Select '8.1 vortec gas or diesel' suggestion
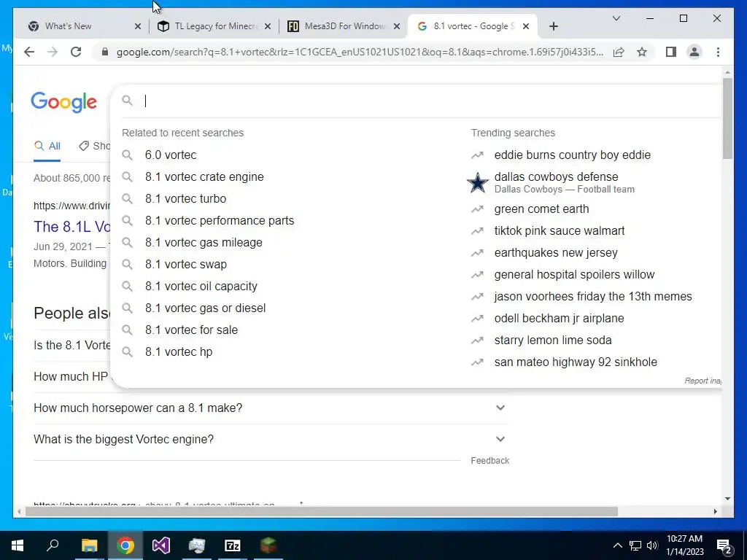This screenshot has height=560, width=747. pyautogui.click(x=205, y=308)
